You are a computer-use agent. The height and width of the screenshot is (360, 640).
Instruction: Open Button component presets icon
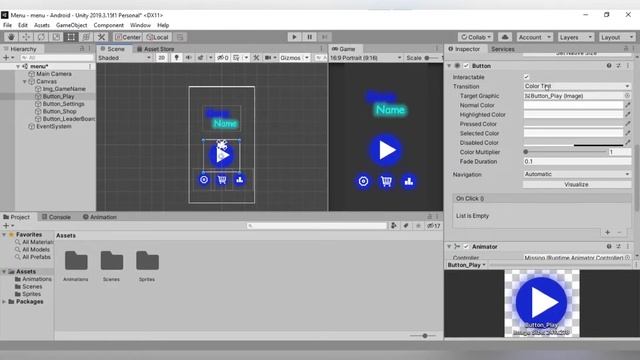618,66
